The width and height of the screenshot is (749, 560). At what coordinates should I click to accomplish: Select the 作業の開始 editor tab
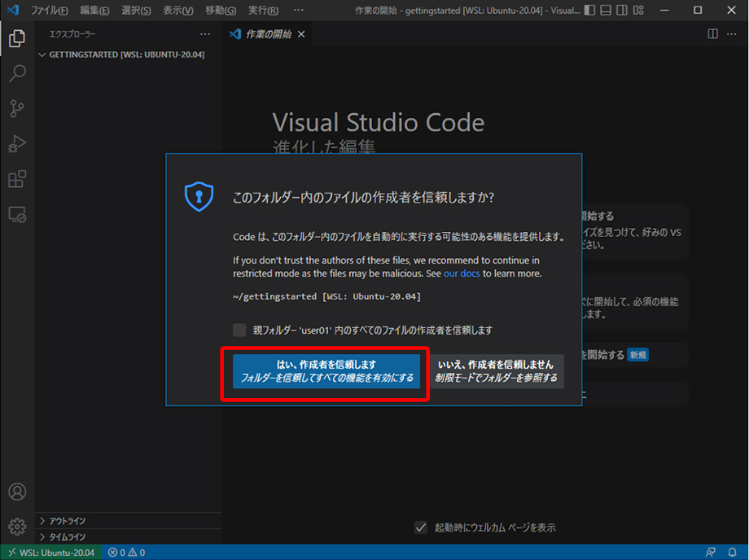(268, 34)
